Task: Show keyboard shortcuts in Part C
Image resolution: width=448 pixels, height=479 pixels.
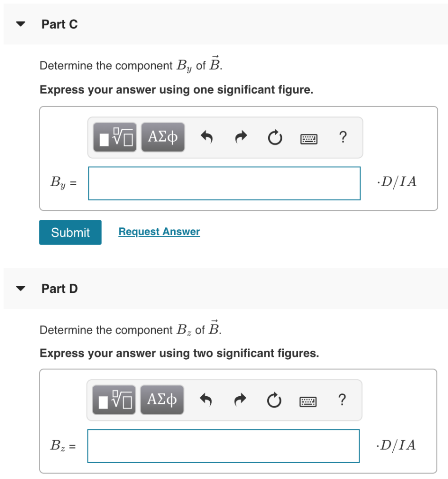Action: pos(309,138)
